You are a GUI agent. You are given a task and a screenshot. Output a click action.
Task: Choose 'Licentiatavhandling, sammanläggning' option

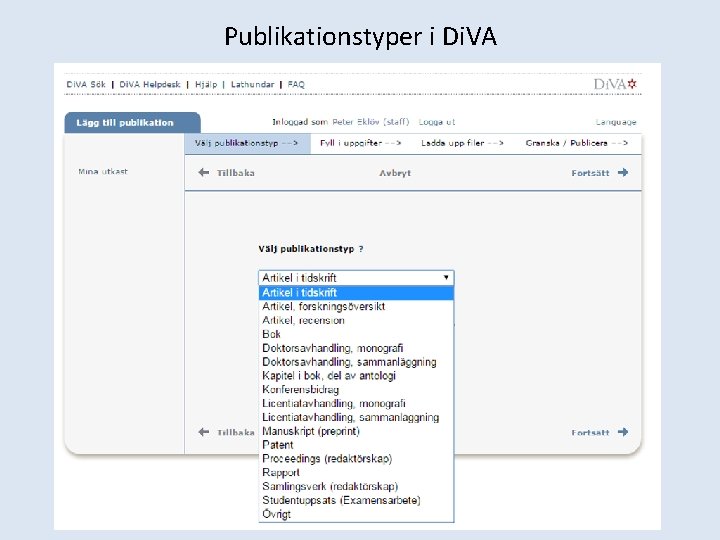pos(356,417)
